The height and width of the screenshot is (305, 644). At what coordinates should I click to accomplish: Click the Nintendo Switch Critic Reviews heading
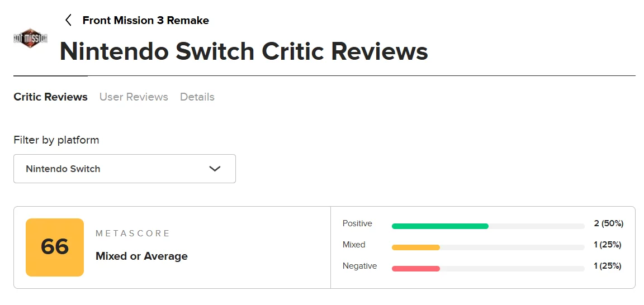pyautogui.click(x=244, y=51)
